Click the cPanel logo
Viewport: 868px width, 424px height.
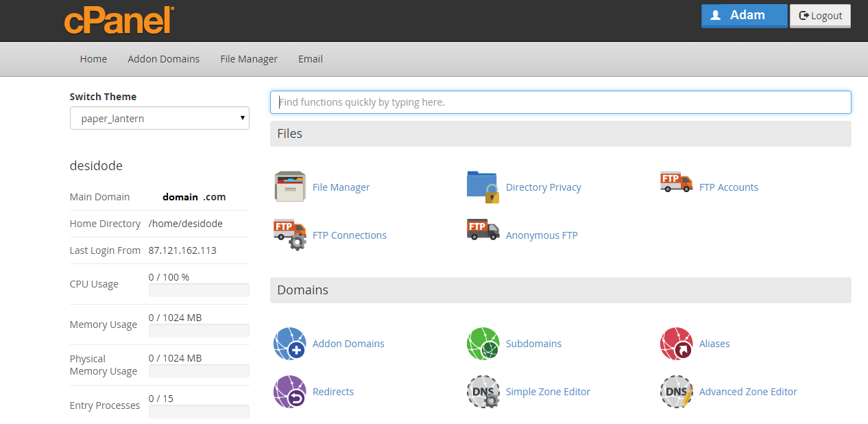[x=119, y=20]
